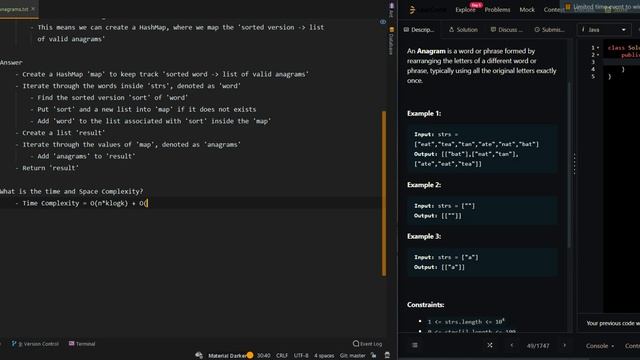Click 'What is the time and Space Complexity?' line
The width and height of the screenshot is (640, 360).
[x=71, y=191]
